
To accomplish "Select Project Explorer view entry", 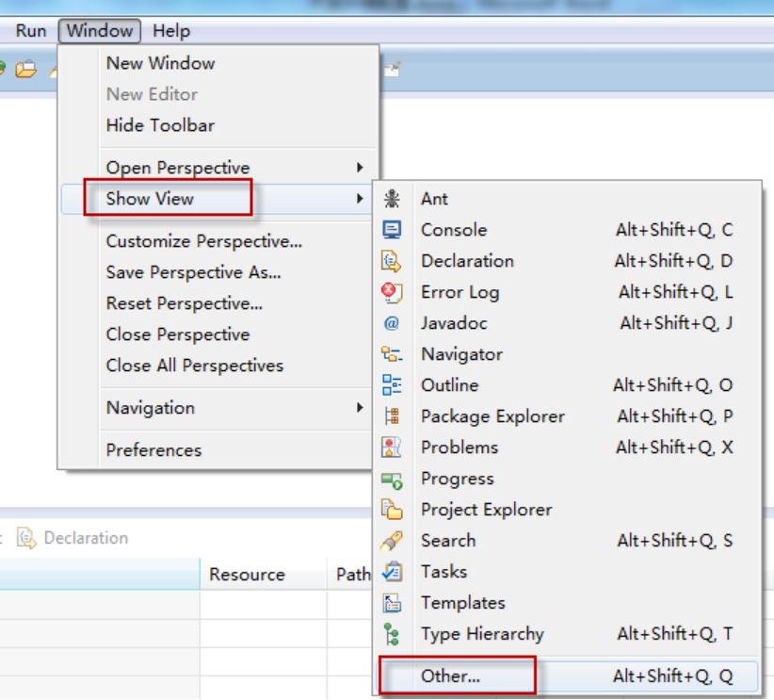I will (567, 510).
